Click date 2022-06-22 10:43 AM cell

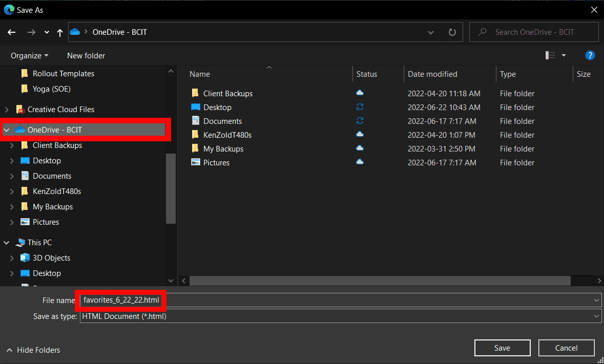444,108
